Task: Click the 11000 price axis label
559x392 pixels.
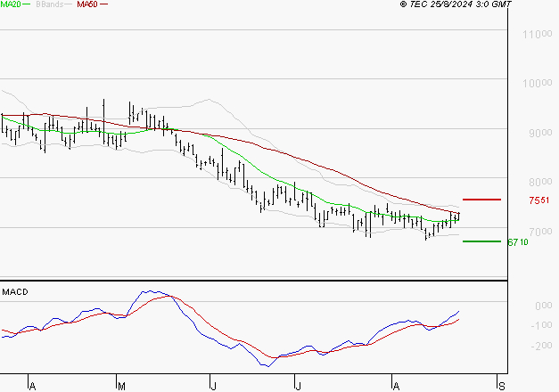Action: 538,35
